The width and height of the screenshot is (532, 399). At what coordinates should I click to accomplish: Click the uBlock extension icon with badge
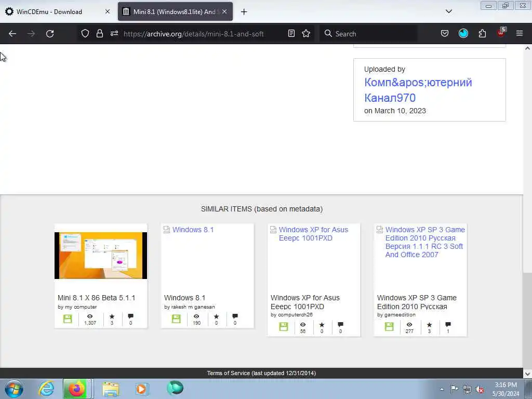coord(501,33)
